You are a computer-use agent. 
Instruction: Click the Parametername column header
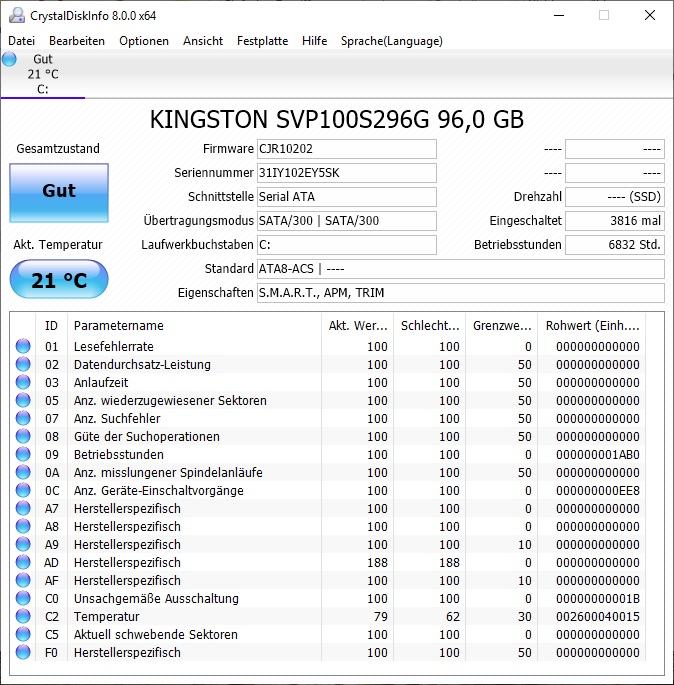tap(195, 326)
